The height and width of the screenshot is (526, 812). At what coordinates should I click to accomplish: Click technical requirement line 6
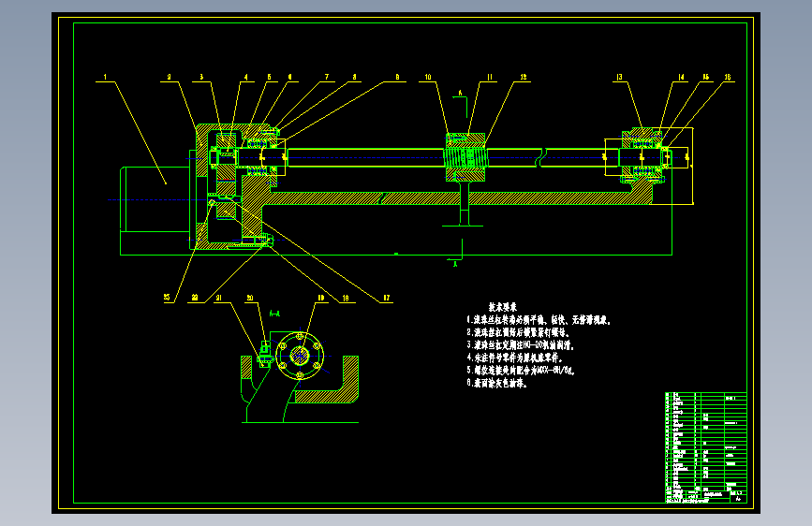click(x=496, y=383)
